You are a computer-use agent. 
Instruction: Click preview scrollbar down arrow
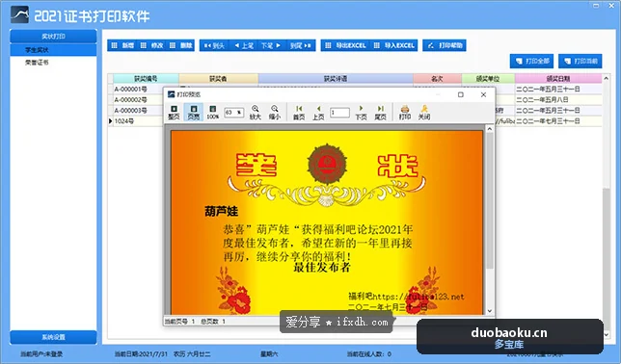pyautogui.click(x=490, y=311)
